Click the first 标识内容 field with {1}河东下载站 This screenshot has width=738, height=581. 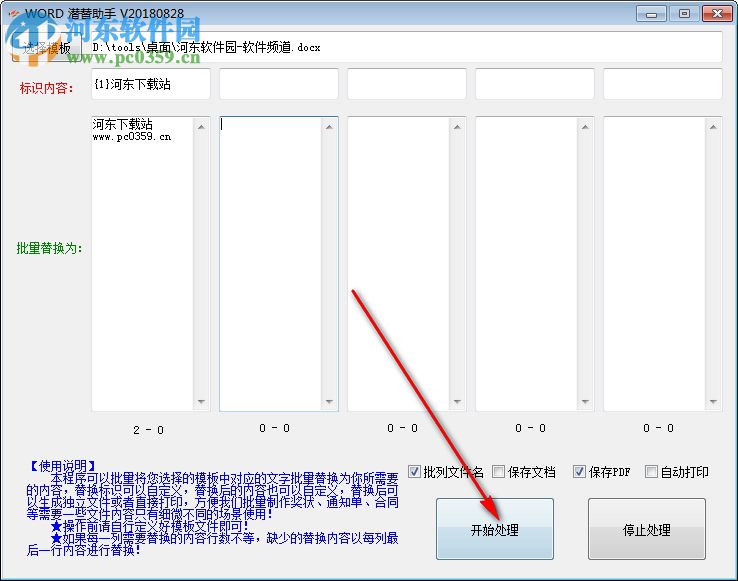(151, 84)
